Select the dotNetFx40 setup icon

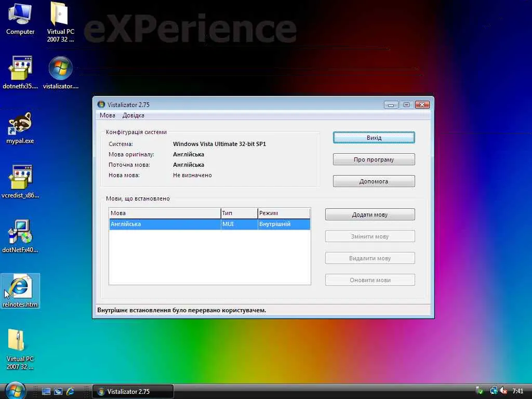tap(20, 236)
